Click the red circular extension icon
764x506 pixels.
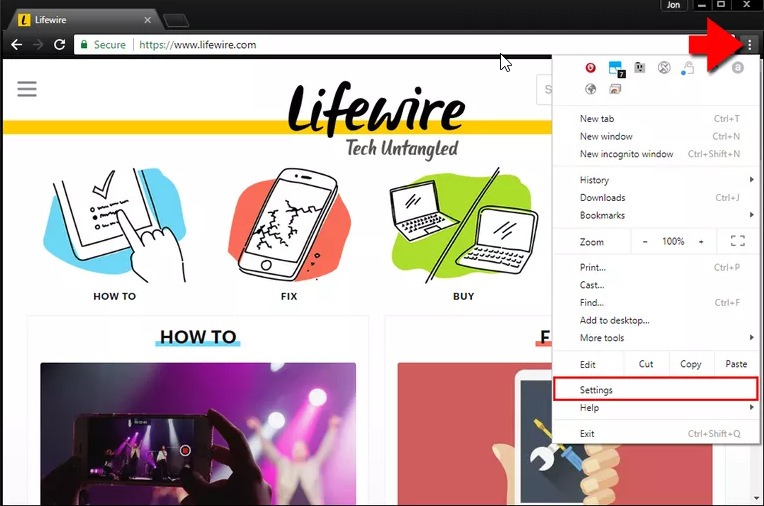[x=591, y=68]
